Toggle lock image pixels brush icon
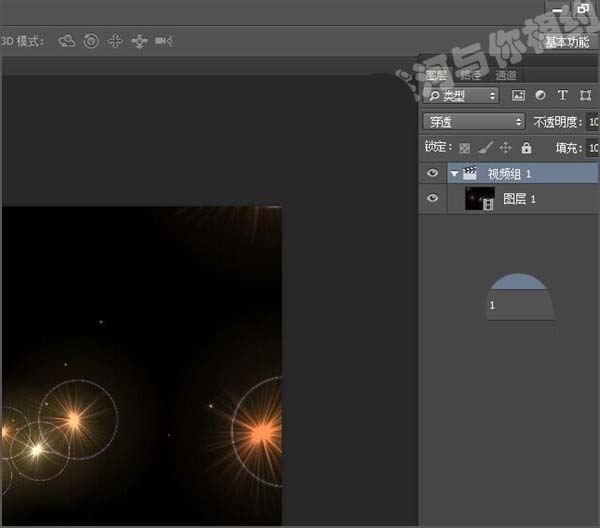600x528 pixels. click(x=484, y=148)
